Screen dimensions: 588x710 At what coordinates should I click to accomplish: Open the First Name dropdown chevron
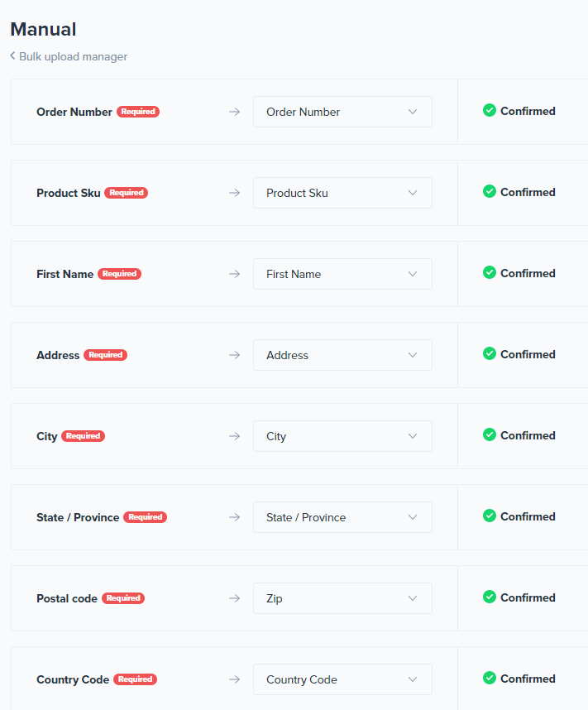[x=413, y=274]
